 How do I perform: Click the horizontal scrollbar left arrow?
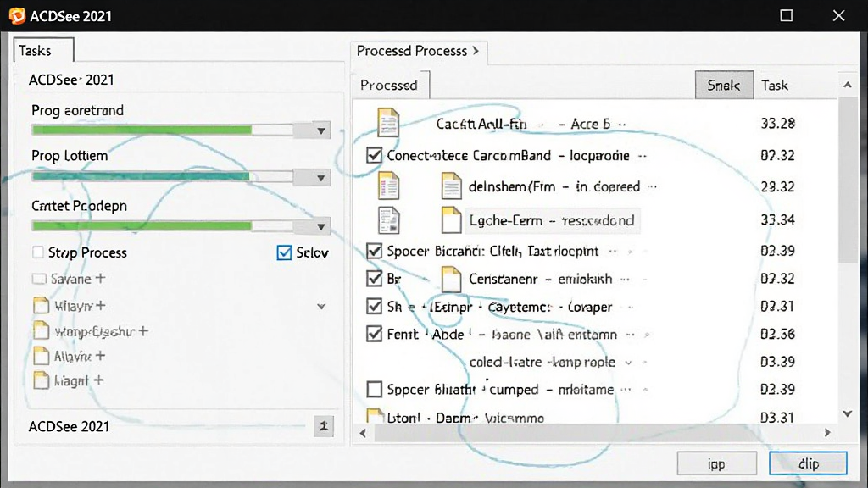point(363,433)
